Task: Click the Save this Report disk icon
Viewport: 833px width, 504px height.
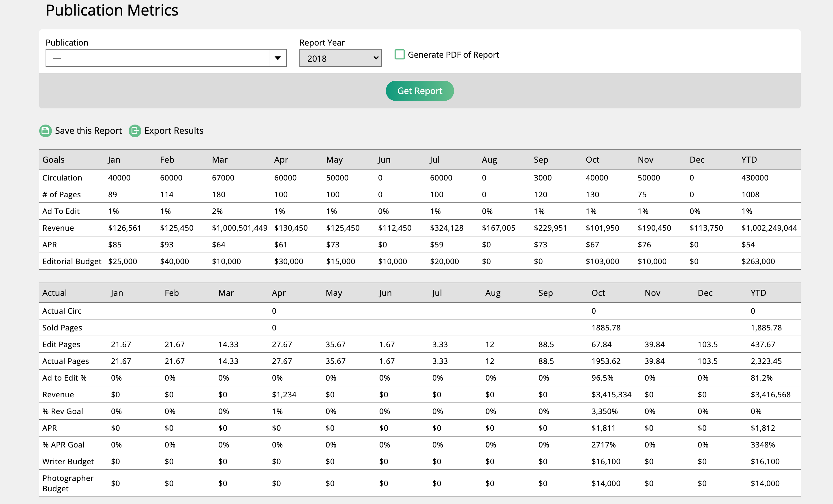Action: tap(45, 131)
